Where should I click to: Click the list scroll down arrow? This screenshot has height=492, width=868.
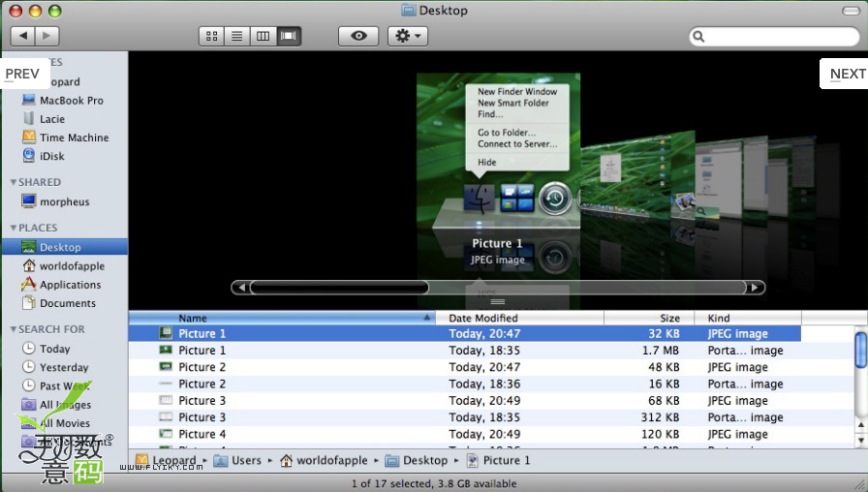click(861, 440)
